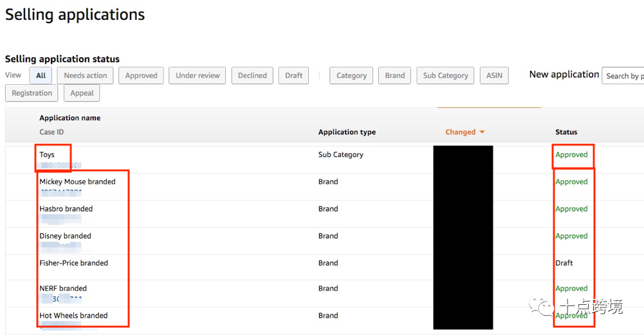The image size is (644, 335).
Task: Click the Application type column header
Action: tap(347, 132)
